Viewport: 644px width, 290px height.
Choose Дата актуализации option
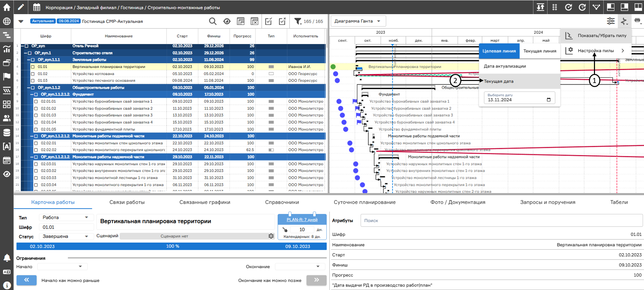pyautogui.click(x=519, y=66)
